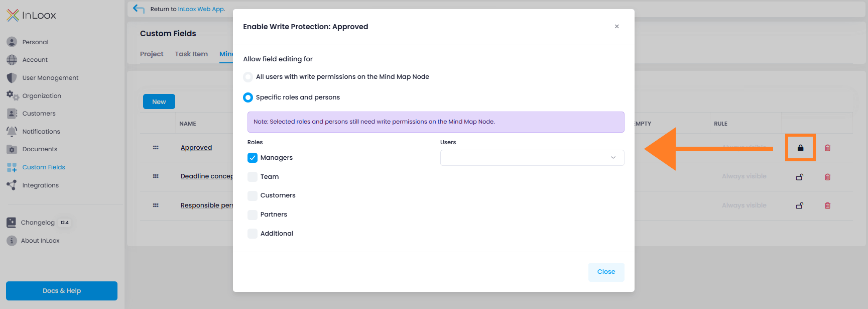The width and height of the screenshot is (868, 309).
Task: Open Personal in the sidebar menu
Action: 35,42
